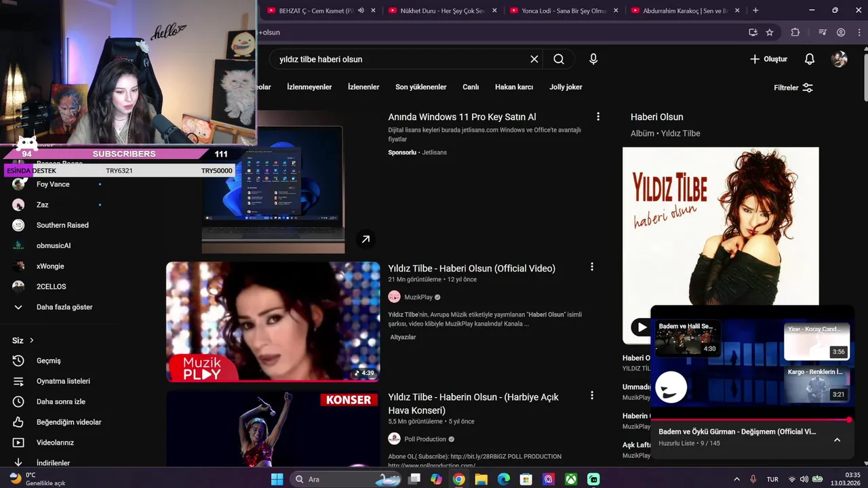Open options menu for the Windows 11 ad
The height and width of the screenshot is (488, 868).
(x=597, y=117)
